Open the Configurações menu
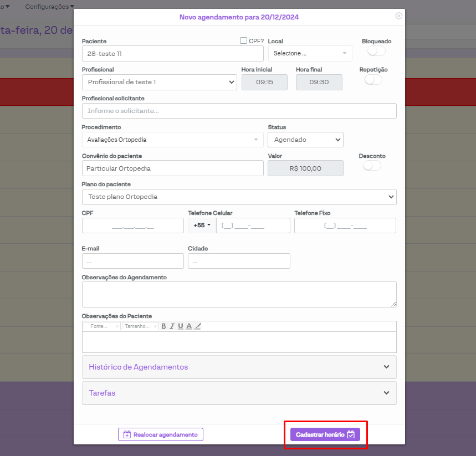The width and height of the screenshot is (476, 456). click(x=49, y=7)
